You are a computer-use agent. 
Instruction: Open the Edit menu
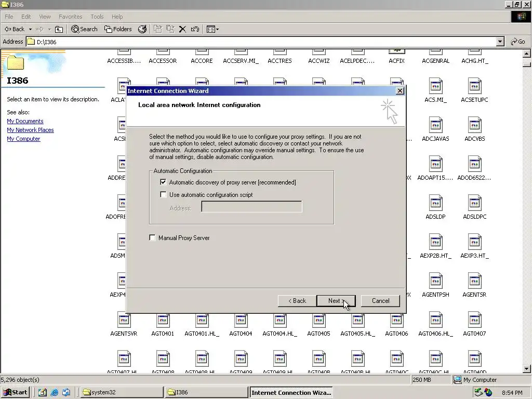pyautogui.click(x=26, y=17)
